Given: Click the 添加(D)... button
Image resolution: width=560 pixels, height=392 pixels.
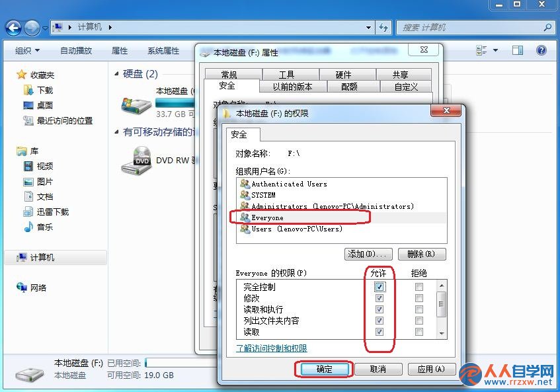Looking at the screenshot, I should pos(368,255).
